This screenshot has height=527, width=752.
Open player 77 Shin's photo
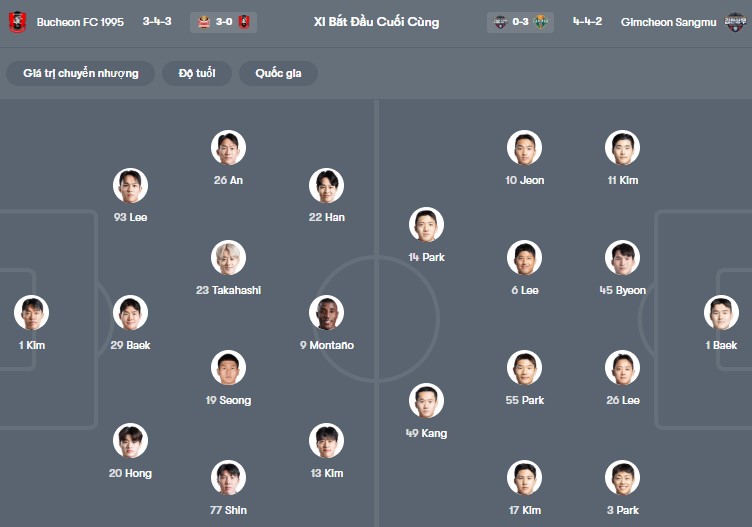point(228,477)
